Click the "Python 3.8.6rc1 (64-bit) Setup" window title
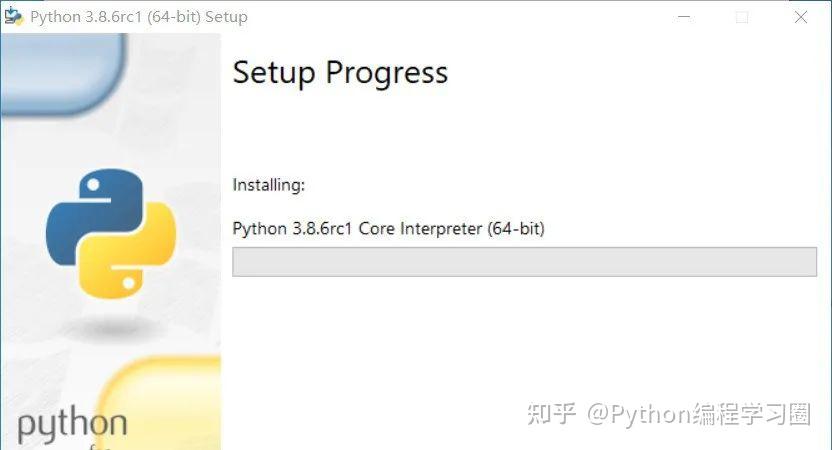832x450 pixels. tap(139, 17)
